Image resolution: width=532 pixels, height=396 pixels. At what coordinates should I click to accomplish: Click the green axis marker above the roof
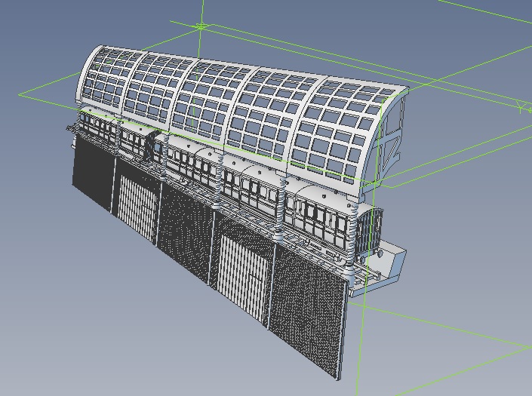click(201, 27)
